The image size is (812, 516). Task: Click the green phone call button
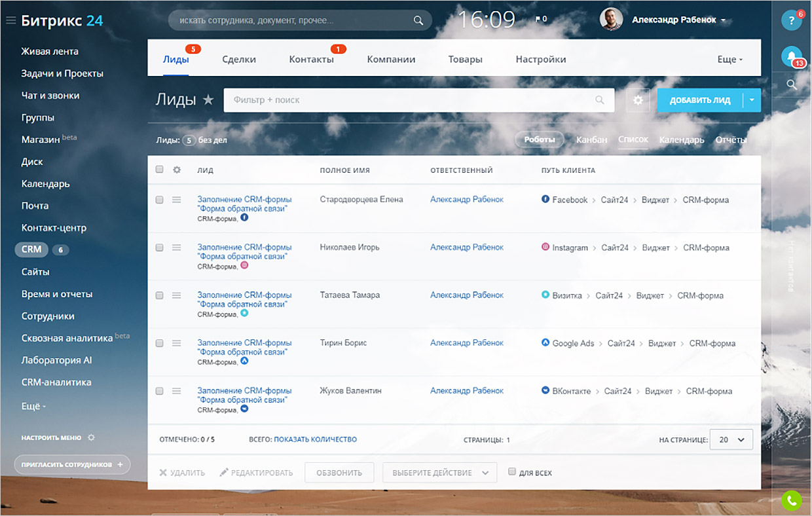pos(792,501)
